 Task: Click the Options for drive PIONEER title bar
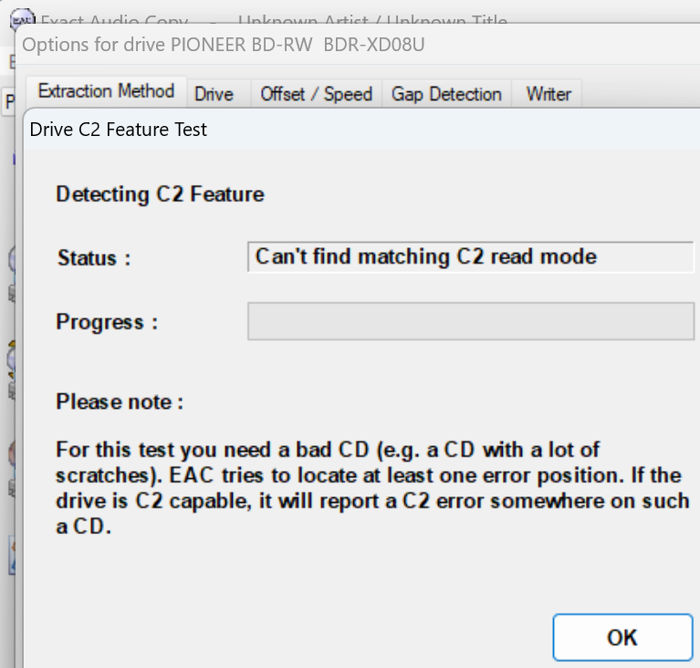(357, 45)
